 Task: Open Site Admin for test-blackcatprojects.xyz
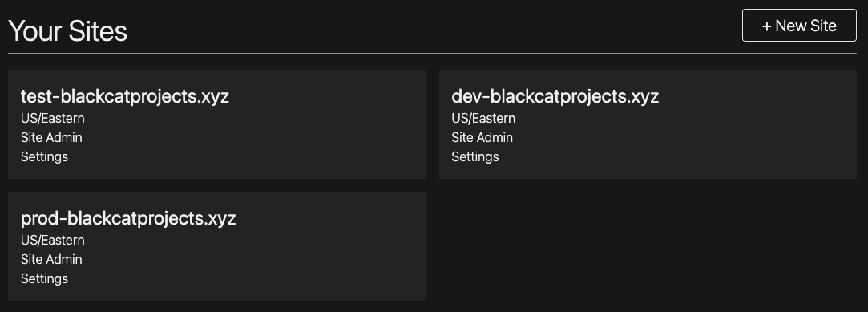51,137
